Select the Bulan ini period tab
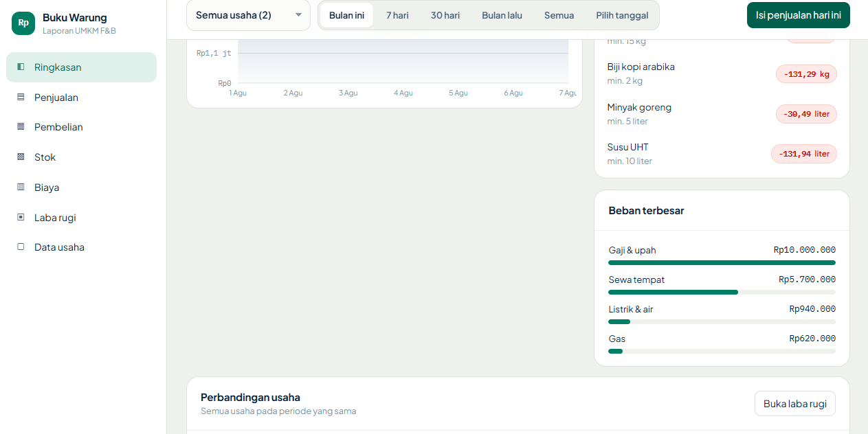This screenshot has height=434, width=868. pyautogui.click(x=346, y=15)
